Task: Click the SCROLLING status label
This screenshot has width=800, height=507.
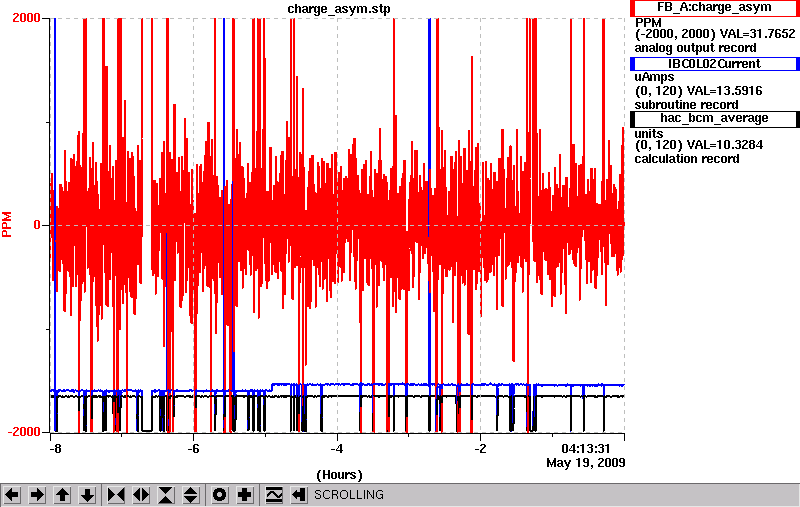Action: [349, 495]
